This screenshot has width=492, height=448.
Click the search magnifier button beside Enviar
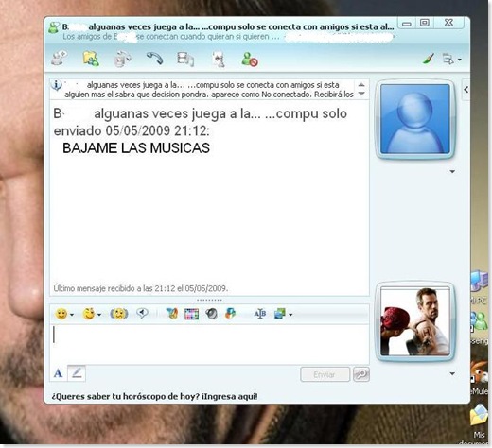coord(361,374)
